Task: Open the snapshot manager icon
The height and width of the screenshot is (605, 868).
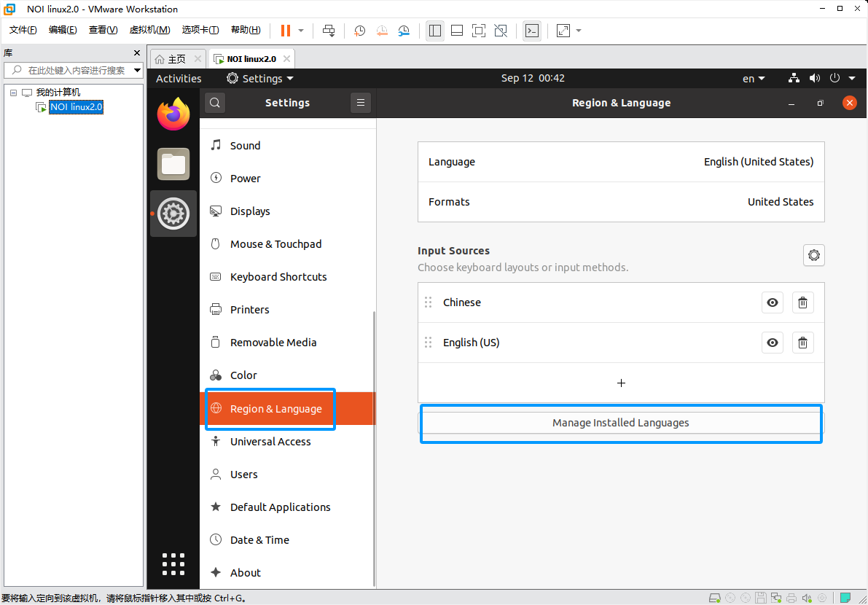Action: click(404, 31)
